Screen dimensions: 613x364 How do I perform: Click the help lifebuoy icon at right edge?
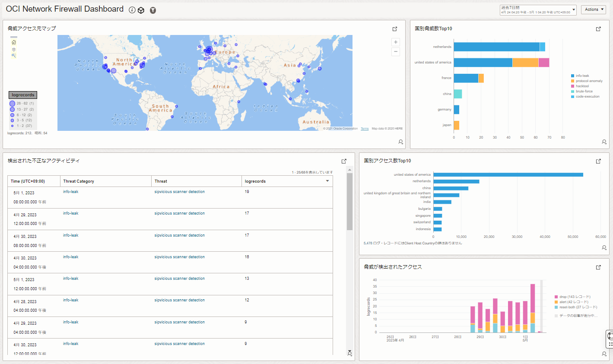610,336
